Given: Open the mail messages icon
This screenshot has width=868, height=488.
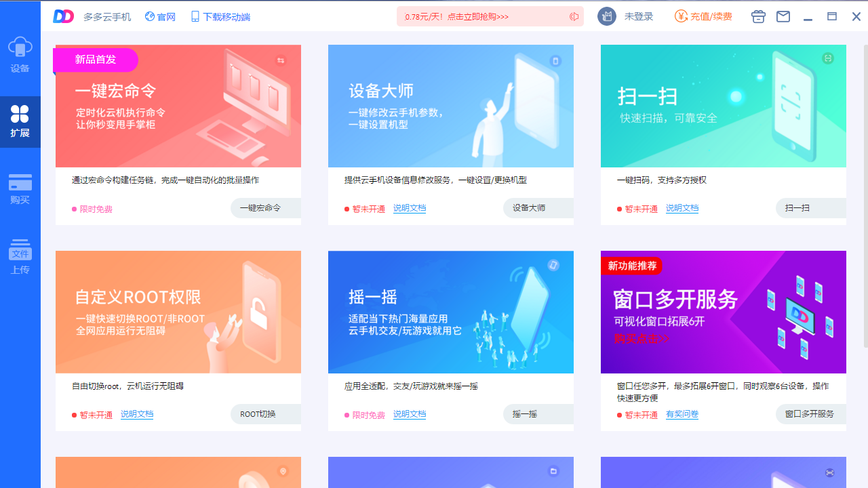Looking at the screenshot, I should 783,16.
